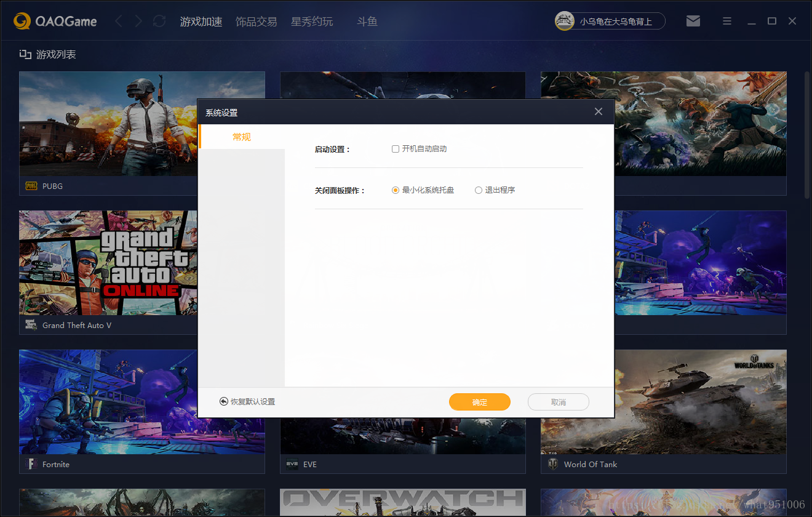
Task: Open the 游戏加速 tab
Action: [x=201, y=22]
